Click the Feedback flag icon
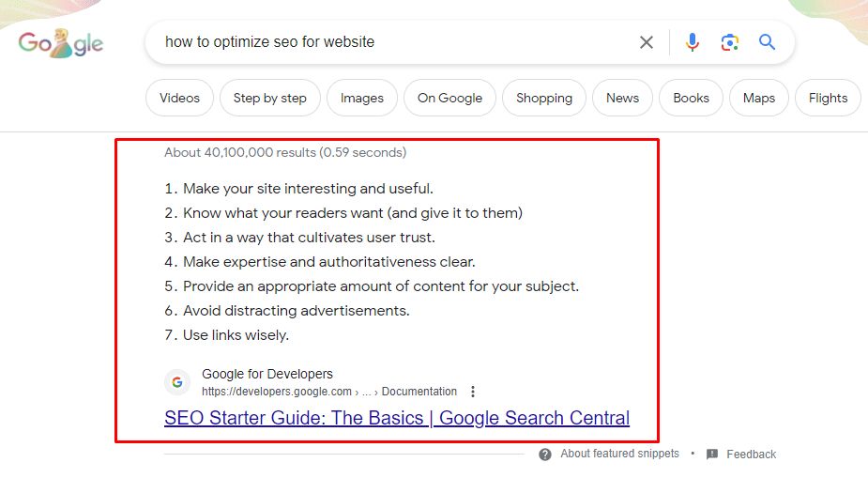The height and width of the screenshot is (478, 868). point(712,455)
